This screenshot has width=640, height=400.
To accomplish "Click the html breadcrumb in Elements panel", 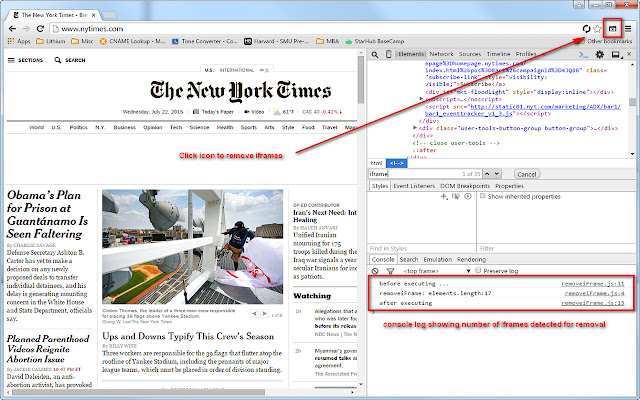I will [x=376, y=163].
